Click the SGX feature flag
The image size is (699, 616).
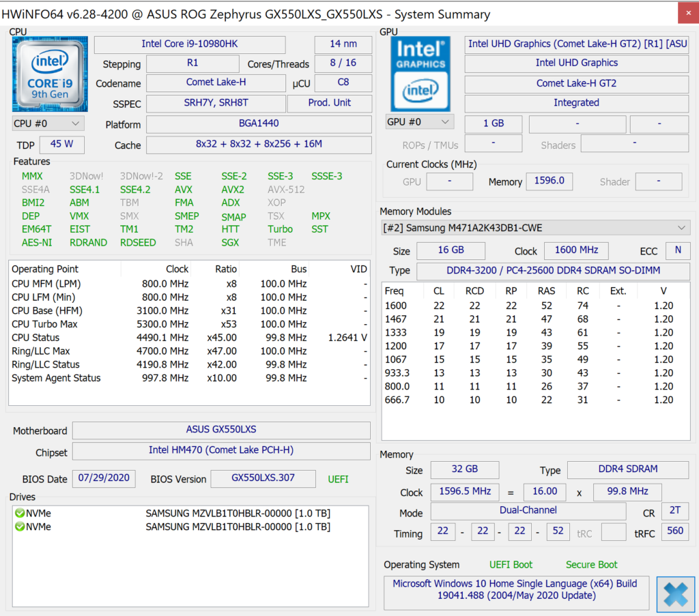230,243
